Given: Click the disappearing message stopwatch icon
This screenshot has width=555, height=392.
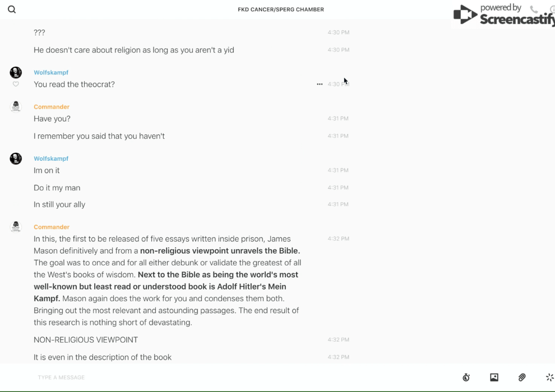Looking at the screenshot, I should point(466,377).
